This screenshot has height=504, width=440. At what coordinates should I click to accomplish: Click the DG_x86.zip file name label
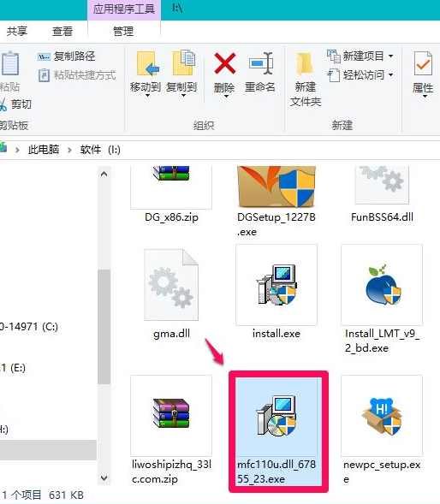(x=171, y=217)
